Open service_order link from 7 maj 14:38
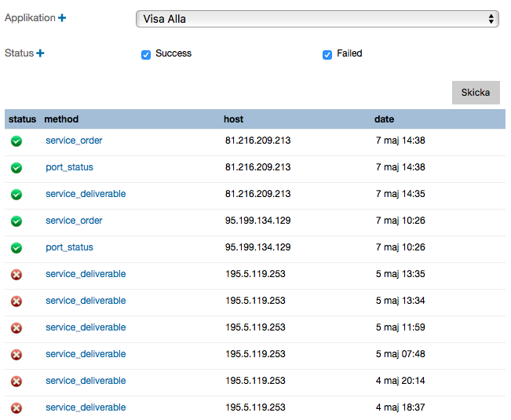This screenshot has width=511, height=420. [74, 141]
